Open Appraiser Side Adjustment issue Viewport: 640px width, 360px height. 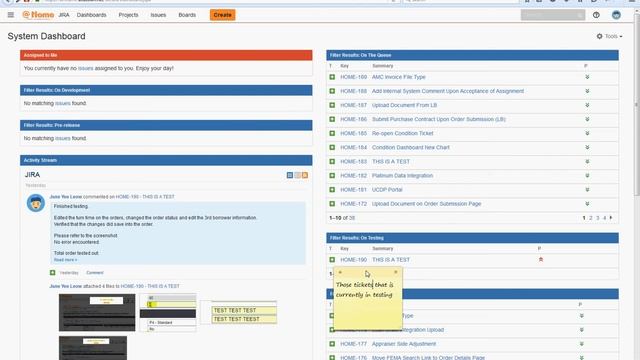[404, 344]
